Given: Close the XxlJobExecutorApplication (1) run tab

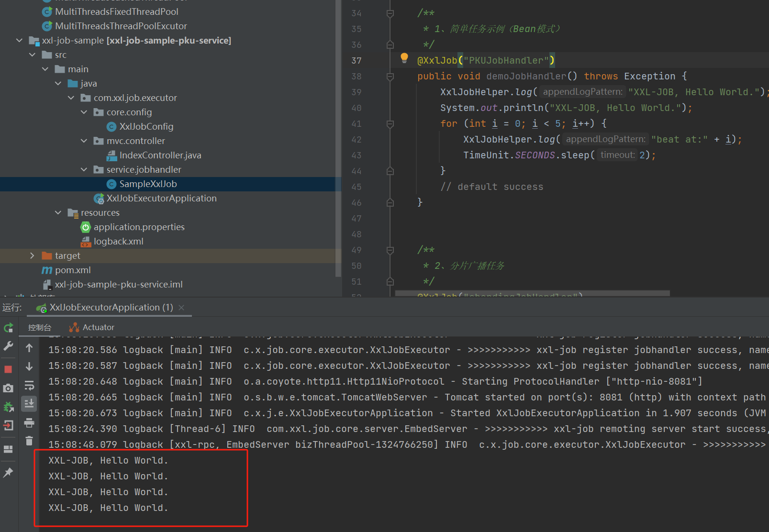Looking at the screenshot, I should [x=181, y=308].
